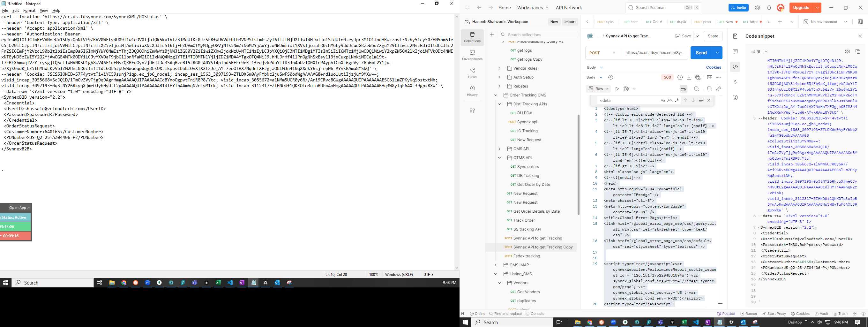Toggle find in selection in find box
Screen dimensions: 868x327
pos(701,101)
